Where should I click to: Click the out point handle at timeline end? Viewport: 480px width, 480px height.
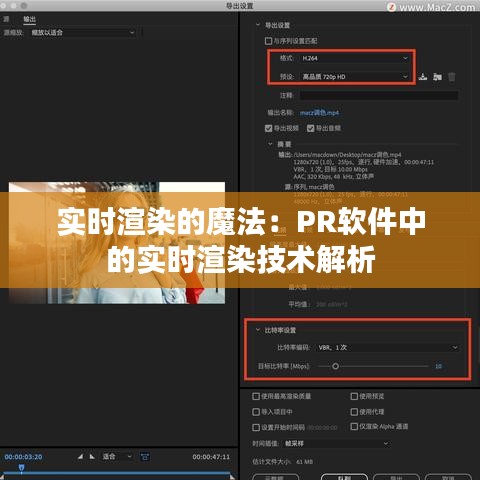pyautogui.click(x=232, y=477)
